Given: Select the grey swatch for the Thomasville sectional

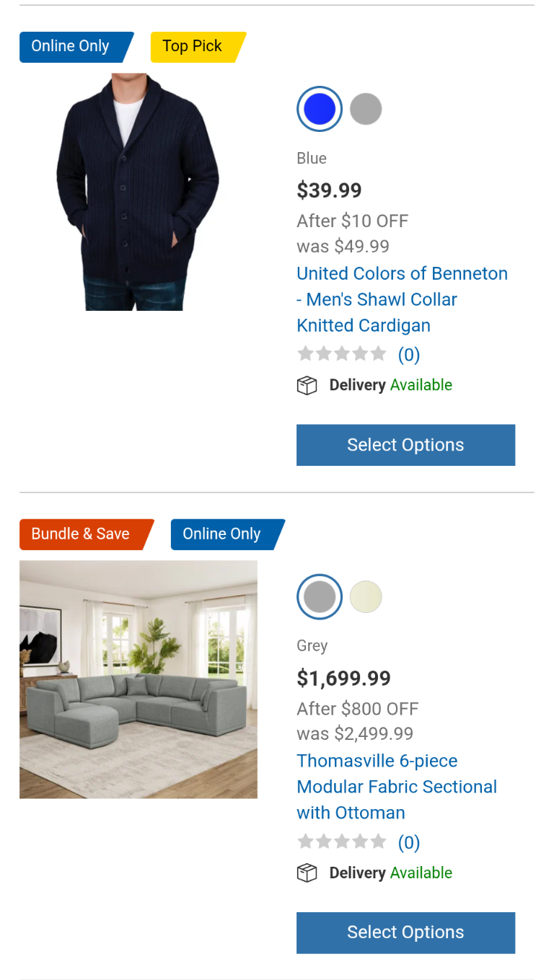Looking at the screenshot, I should (320, 597).
